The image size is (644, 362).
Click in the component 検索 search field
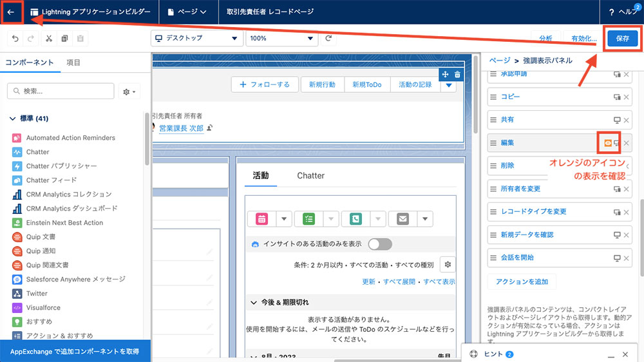[61, 91]
